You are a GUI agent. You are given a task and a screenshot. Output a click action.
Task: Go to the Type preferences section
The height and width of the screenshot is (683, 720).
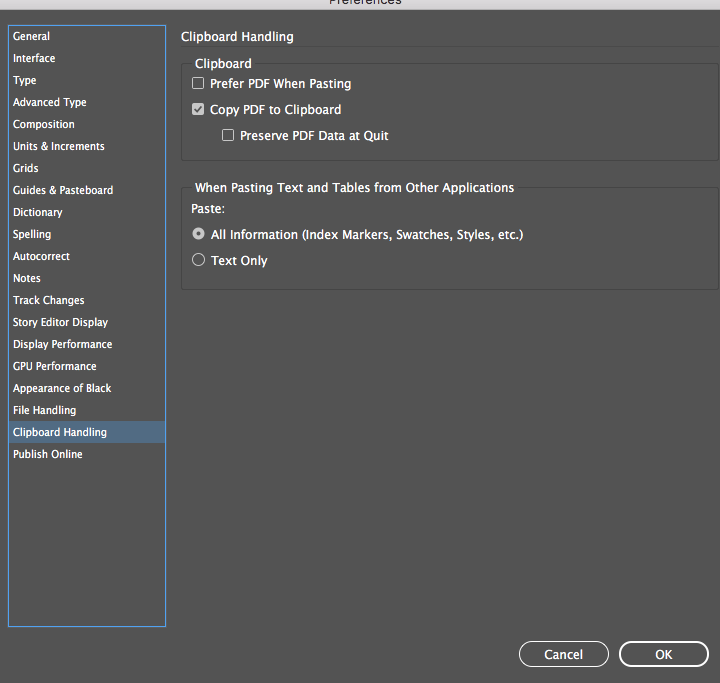click(x=24, y=80)
